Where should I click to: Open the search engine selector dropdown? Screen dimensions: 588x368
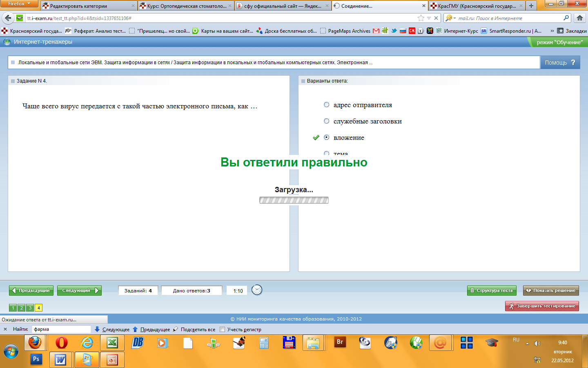[x=450, y=18]
